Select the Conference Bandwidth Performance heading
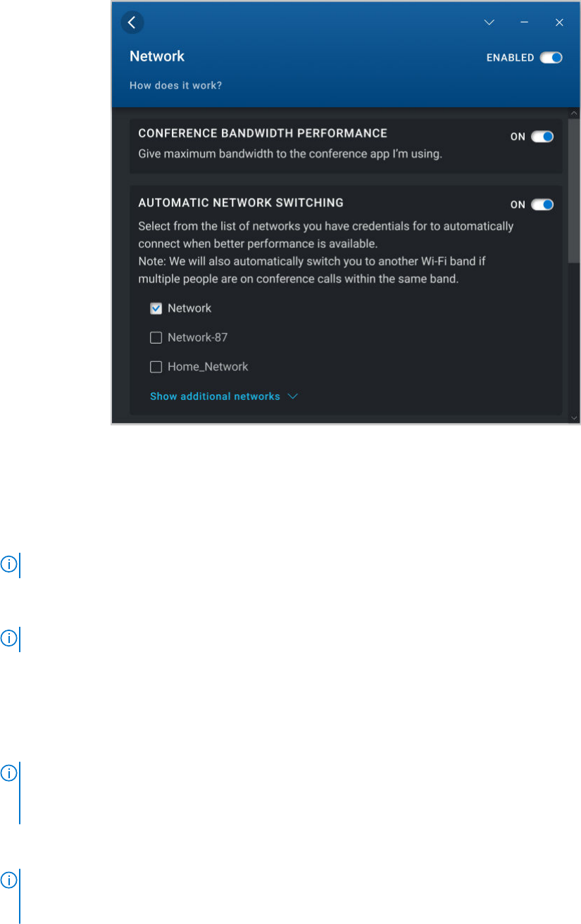Image resolution: width=581 pixels, height=924 pixels. click(263, 133)
